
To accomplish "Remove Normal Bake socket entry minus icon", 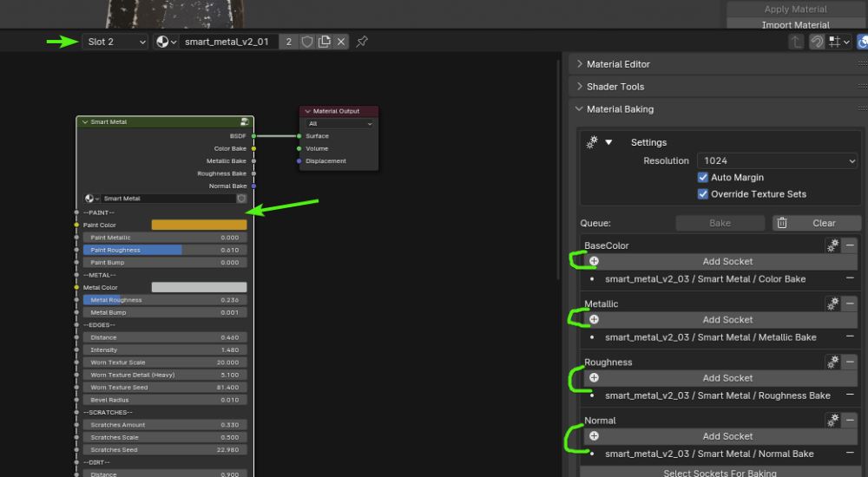I will click(850, 453).
